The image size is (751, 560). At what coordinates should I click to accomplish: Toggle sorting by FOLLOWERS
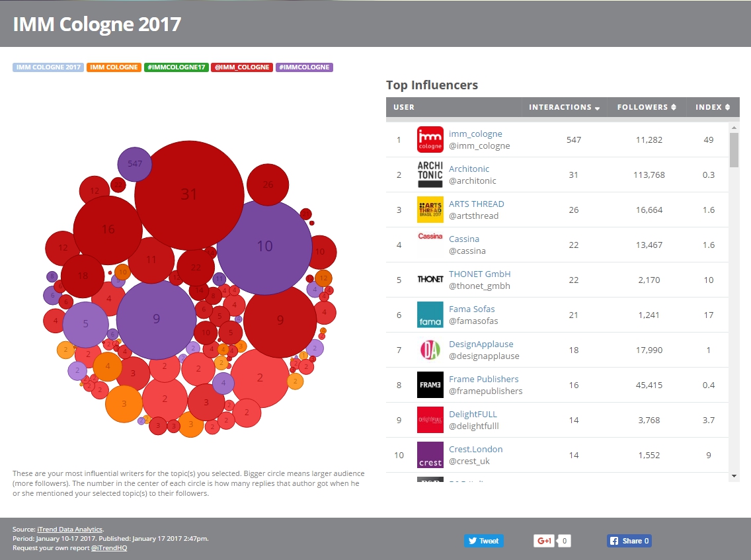[646, 107]
